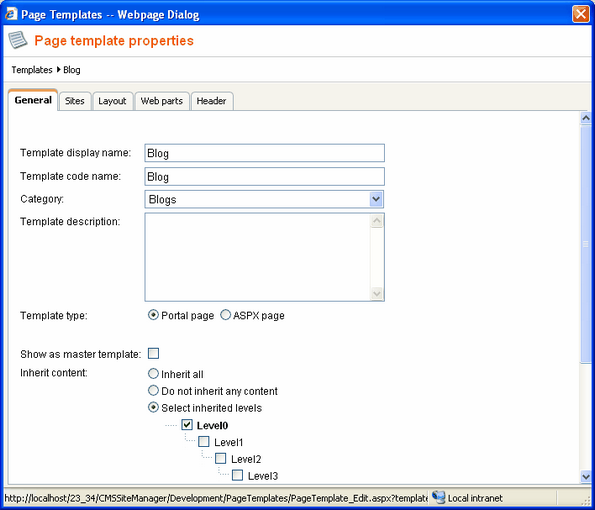Open the Category dropdown showing Blogs

coord(264,199)
